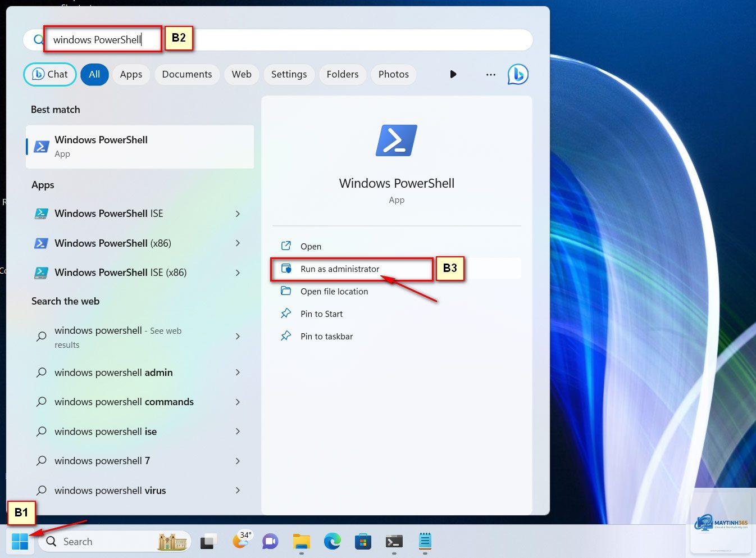Click the shield icon beside Run as administrator
Viewport: 756px width, 558px height.
pos(286,269)
